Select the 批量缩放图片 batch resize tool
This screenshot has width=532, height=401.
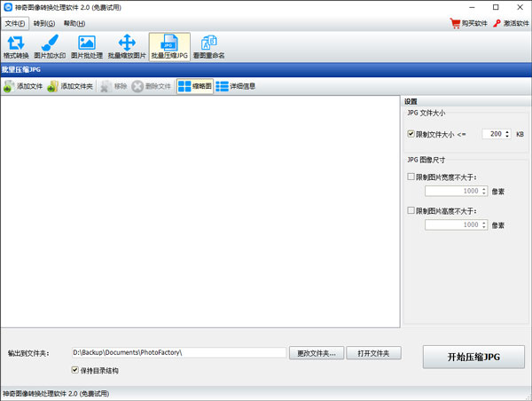pos(127,47)
